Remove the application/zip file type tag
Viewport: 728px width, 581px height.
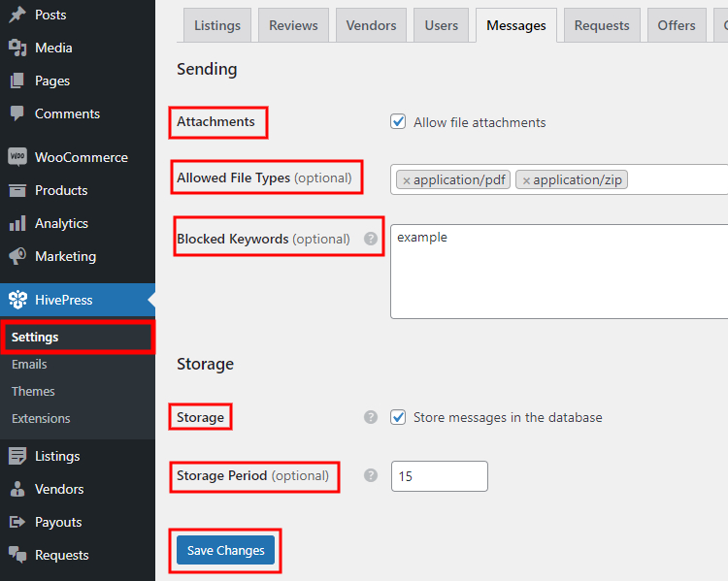tap(526, 180)
